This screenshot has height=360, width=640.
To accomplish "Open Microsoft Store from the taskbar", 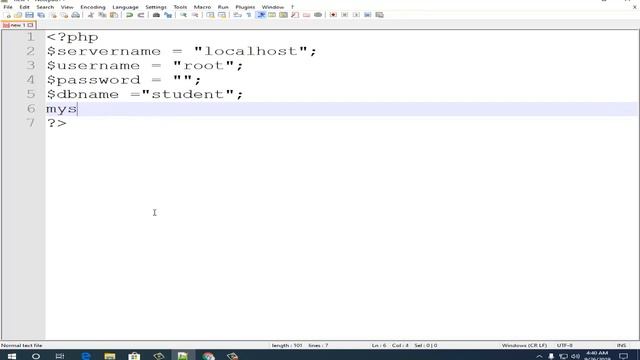I will [x=134, y=356].
